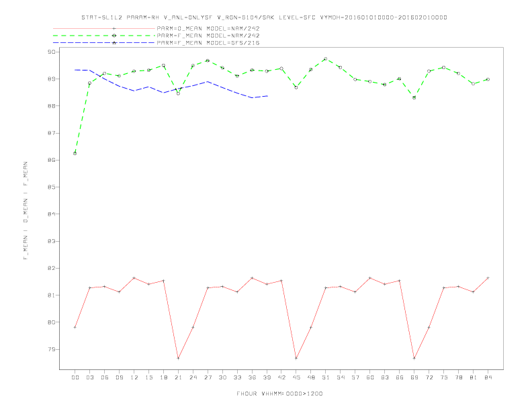Click x-axis forecast hour label 06

[x=105, y=377]
